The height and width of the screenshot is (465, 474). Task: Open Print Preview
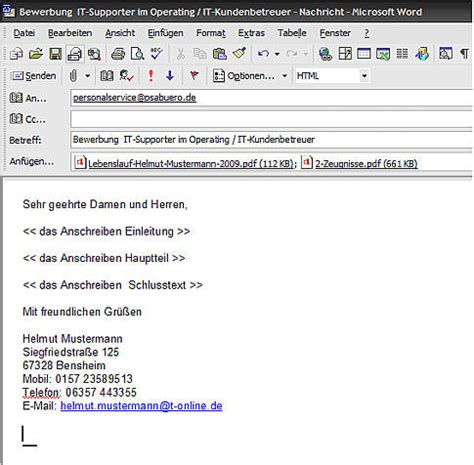point(137,54)
